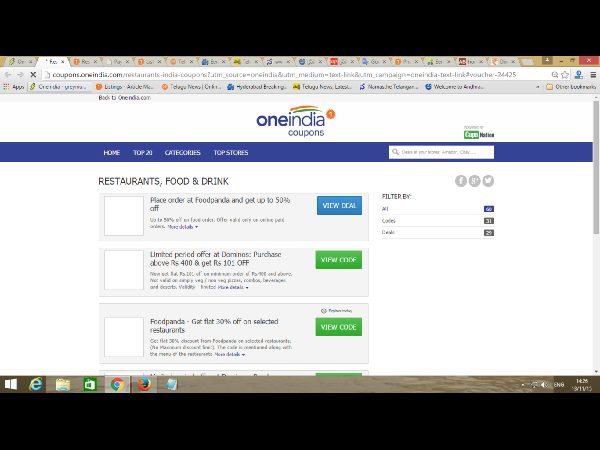Click the oneindia coupons logo
The width and height of the screenshot is (600, 450).
(x=295, y=122)
